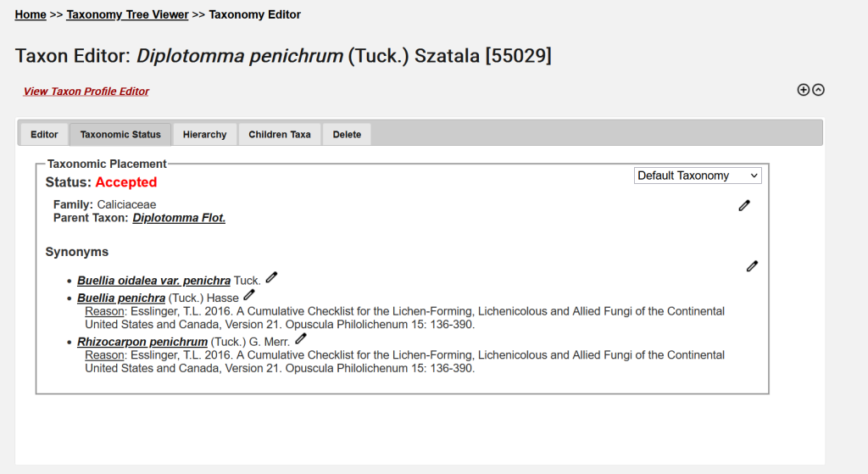868x474 pixels.
Task: Select the Taxonomic Status tab
Action: 120,134
